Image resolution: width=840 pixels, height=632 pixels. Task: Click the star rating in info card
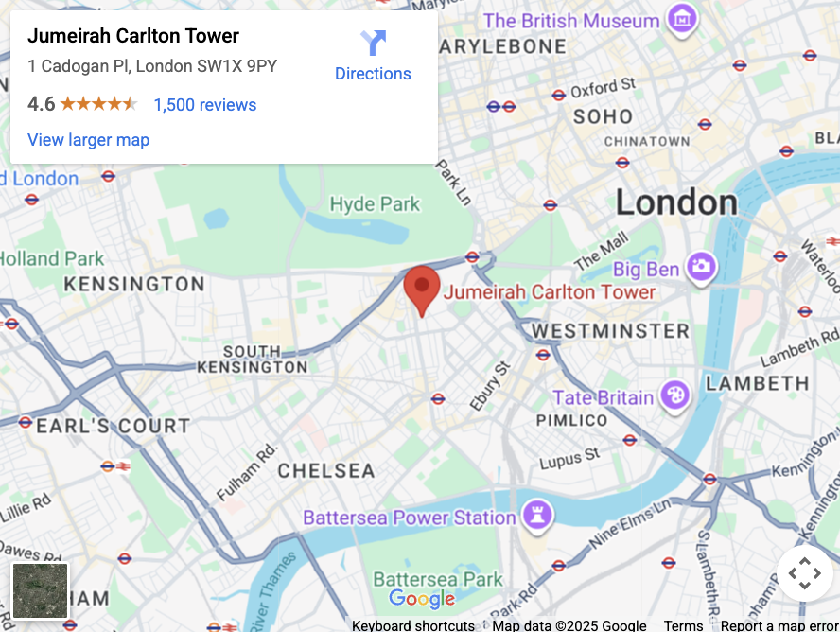pos(98,104)
